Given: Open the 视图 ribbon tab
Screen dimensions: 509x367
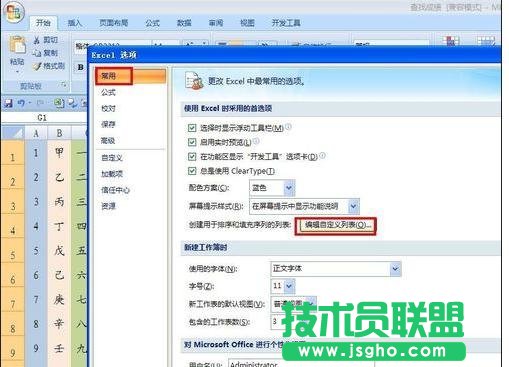Looking at the screenshot, I should point(247,23).
